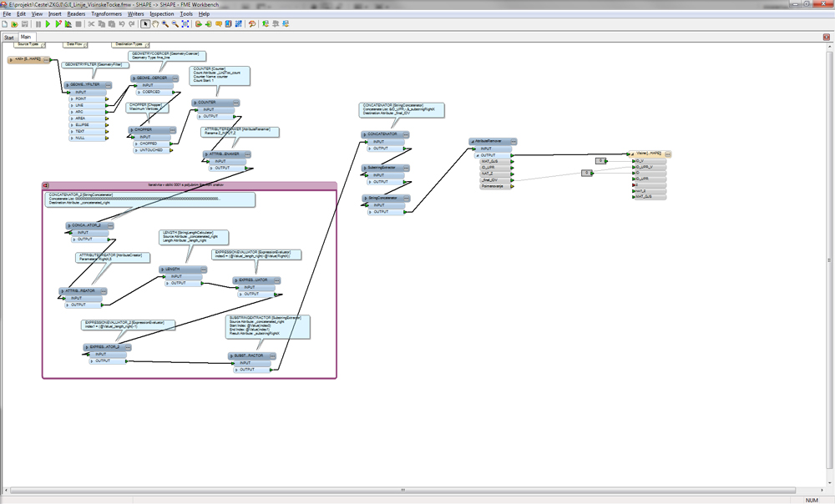Image resolution: width=835 pixels, height=504 pixels.
Task: Activate the hand Pan tool
Action: (155, 24)
